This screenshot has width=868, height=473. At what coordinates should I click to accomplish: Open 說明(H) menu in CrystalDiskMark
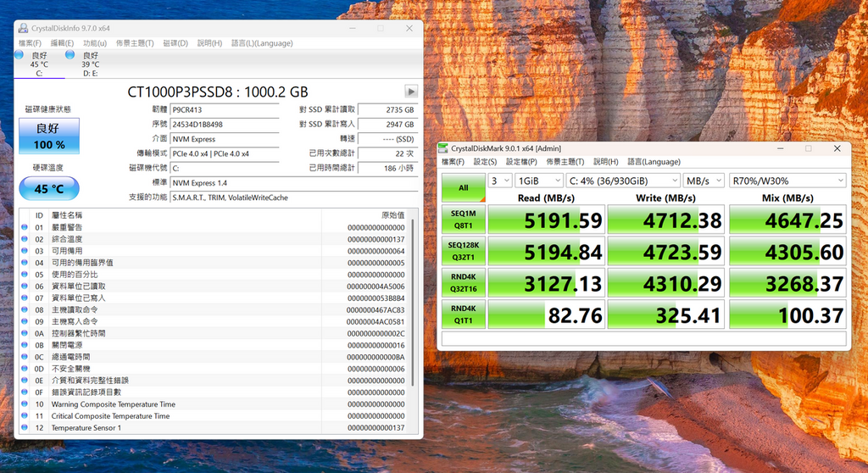[605, 162]
